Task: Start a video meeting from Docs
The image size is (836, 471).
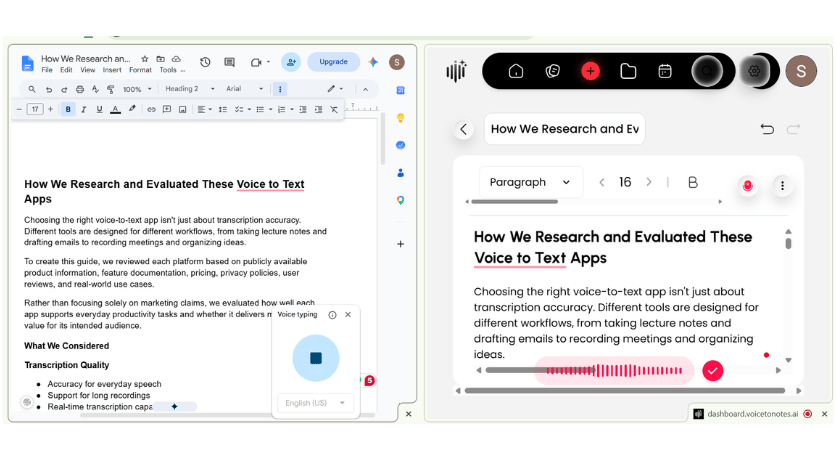Action: click(x=256, y=62)
